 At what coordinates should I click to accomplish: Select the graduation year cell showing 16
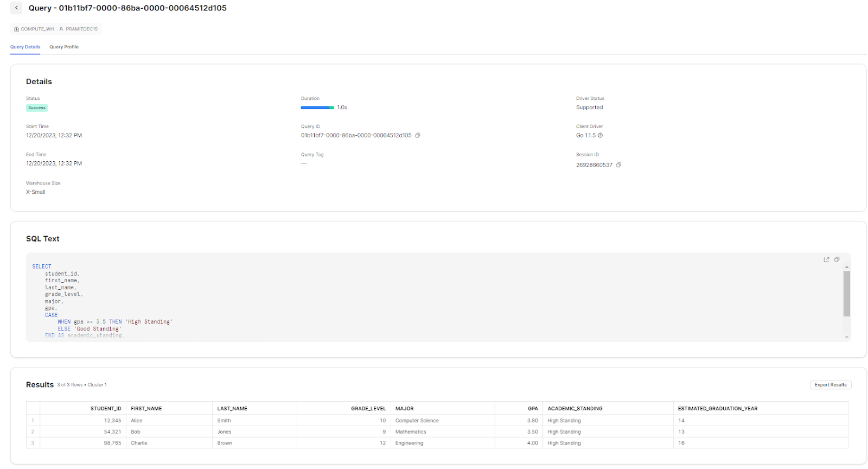pyautogui.click(x=761, y=443)
